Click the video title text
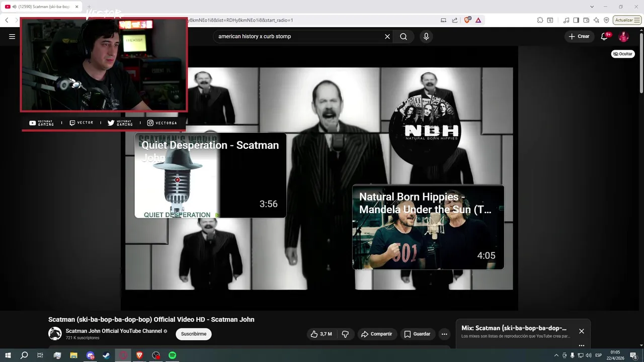The height and width of the screenshot is (362, 644). coord(151,319)
